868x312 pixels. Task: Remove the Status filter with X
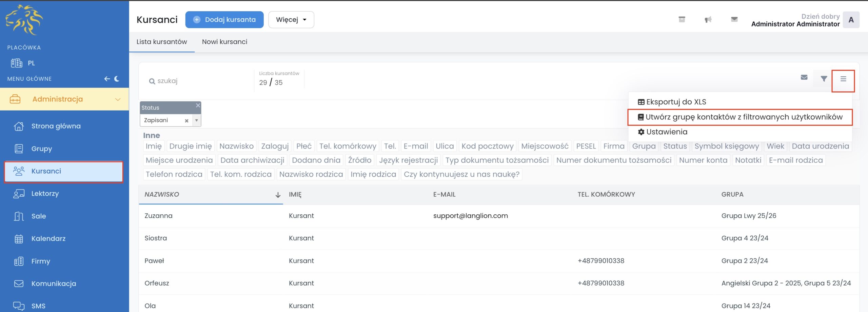pos(198,105)
